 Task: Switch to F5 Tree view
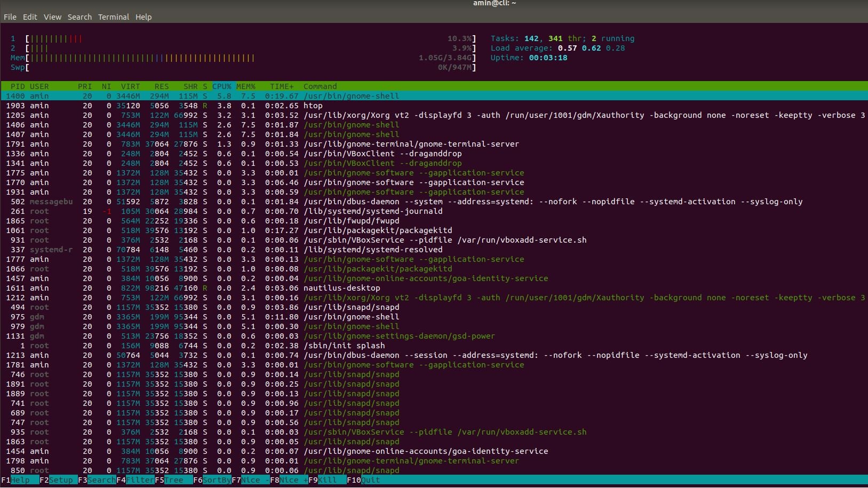click(173, 480)
